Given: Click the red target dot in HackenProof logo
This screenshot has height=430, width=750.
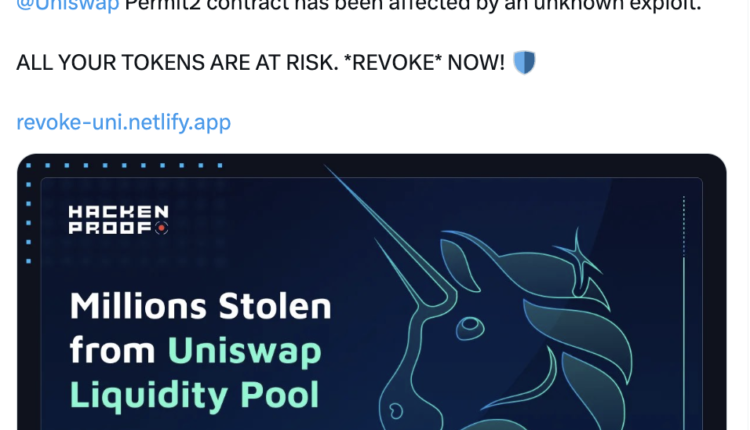Looking at the screenshot, I should (x=162, y=228).
